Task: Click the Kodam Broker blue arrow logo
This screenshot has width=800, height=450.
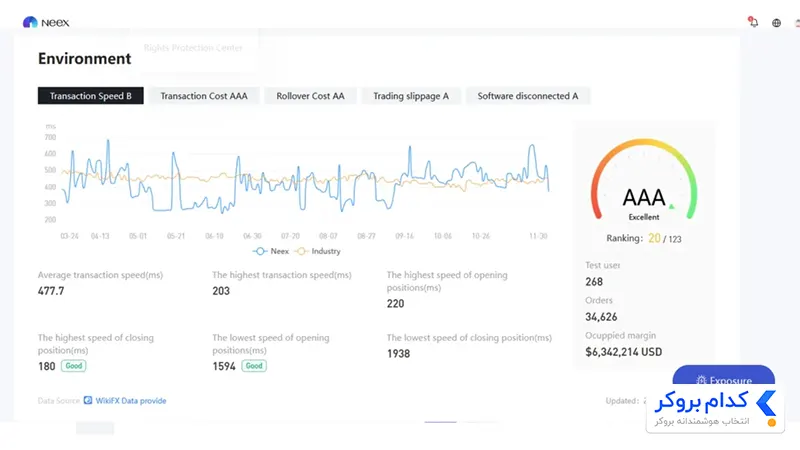Action: coord(766,403)
